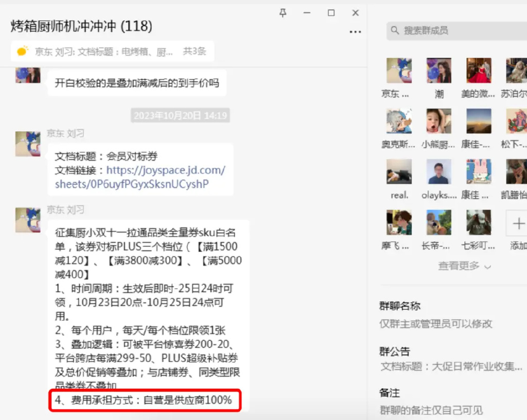Open member 长帝-... avatar

[439, 222]
